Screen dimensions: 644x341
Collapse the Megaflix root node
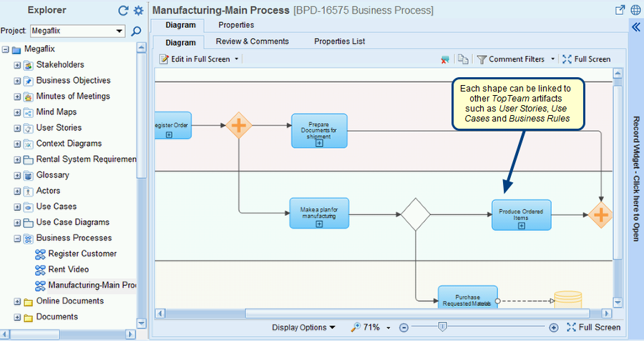click(x=5, y=49)
